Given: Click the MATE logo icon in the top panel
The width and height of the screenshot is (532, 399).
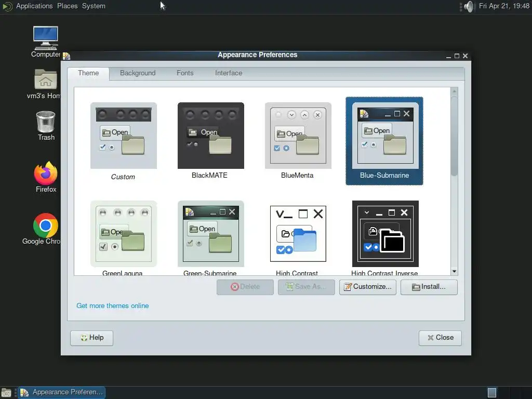Looking at the screenshot, I should (7, 6).
